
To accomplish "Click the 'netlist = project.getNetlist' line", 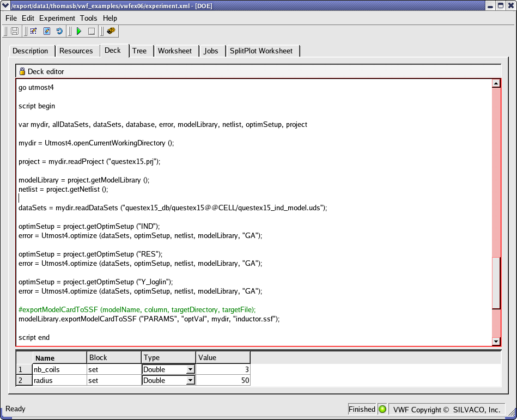I will [x=63, y=189].
